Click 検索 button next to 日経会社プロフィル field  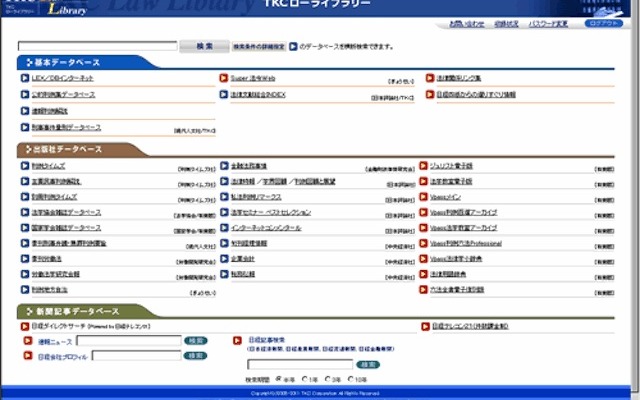click(196, 356)
